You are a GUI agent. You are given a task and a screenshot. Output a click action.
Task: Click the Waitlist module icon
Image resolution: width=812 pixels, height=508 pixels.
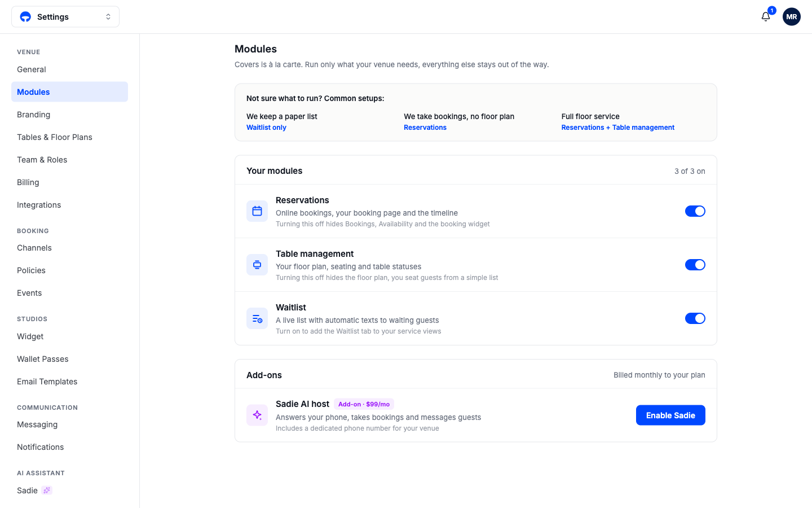(257, 318)
